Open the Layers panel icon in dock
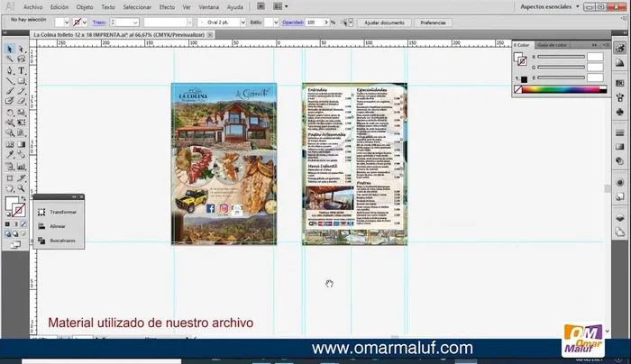The height and width of the screenshot is (364, 631). pyautogui.click(x=620, y=218)
